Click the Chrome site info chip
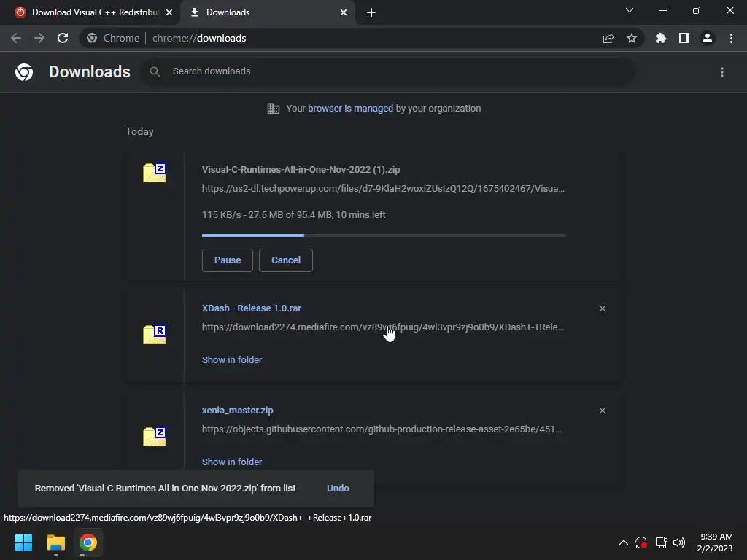 pos(113,38)
